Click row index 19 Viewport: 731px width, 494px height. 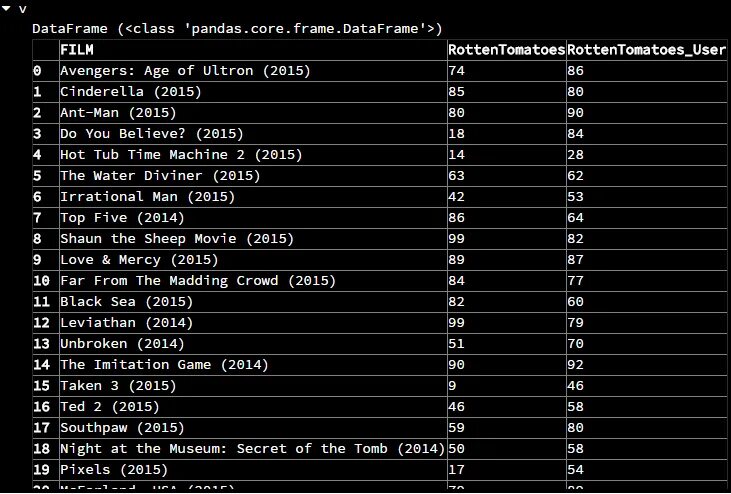point(46,469)
